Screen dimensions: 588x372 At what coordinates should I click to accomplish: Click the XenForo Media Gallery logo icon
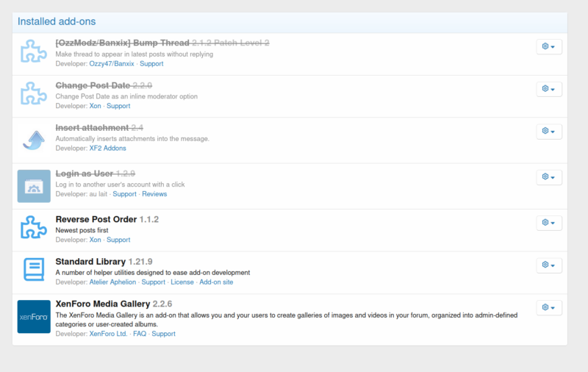pos(34,317)
